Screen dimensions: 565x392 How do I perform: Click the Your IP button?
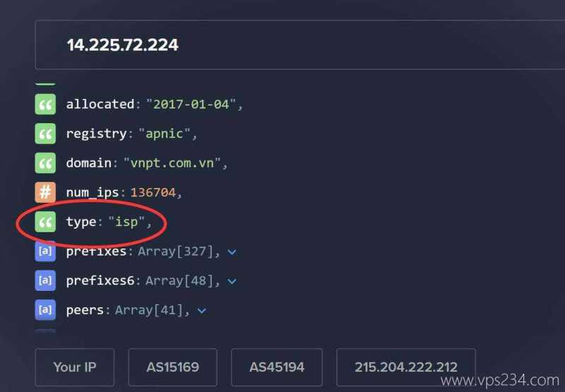tap(75, 367)
